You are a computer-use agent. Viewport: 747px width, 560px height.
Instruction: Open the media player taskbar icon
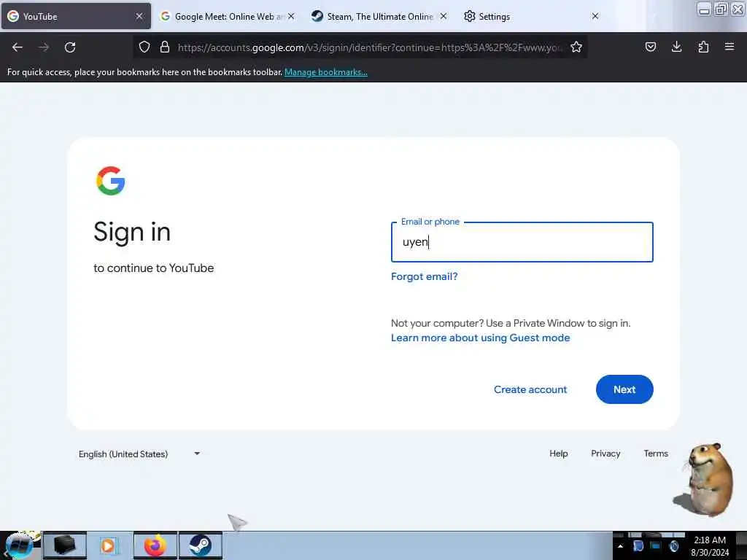coord(109,545)
